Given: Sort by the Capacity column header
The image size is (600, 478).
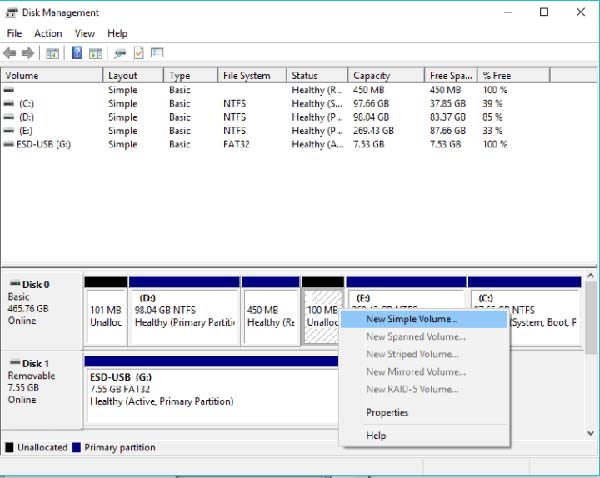Looking at the screenshot, I should (372, 76).
